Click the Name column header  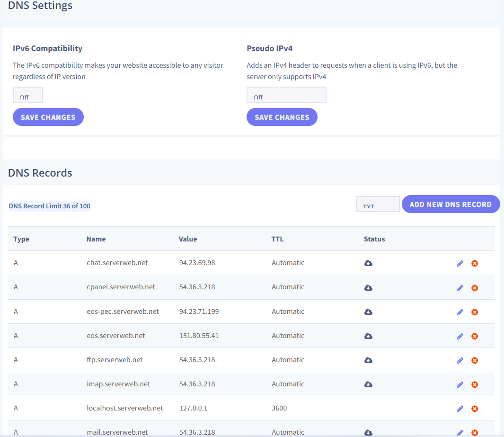pos(96,239)
